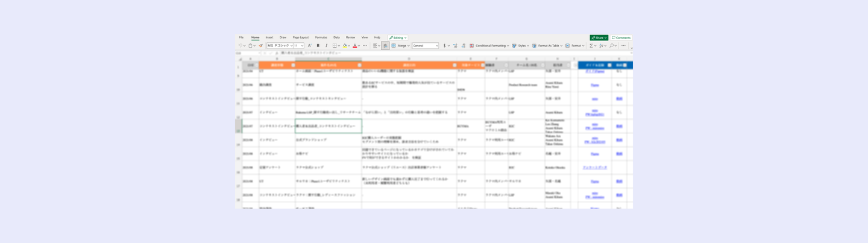Open filter arrow on first orange header
868x243 pixels.
coord(293,65)
